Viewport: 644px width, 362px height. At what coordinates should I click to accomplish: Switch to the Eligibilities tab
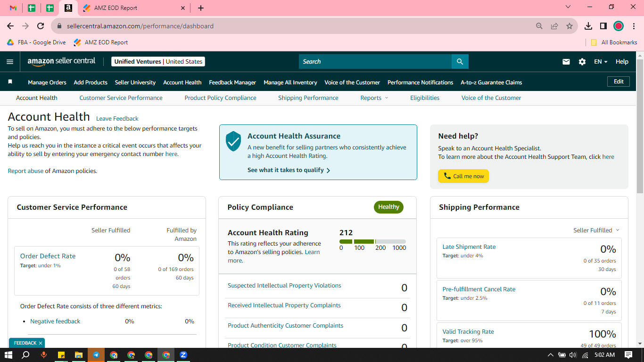pos(425,98)
